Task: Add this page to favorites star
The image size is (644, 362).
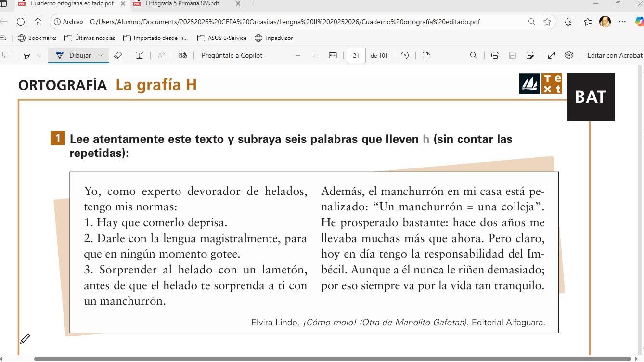Action: [x=547, y=22]
